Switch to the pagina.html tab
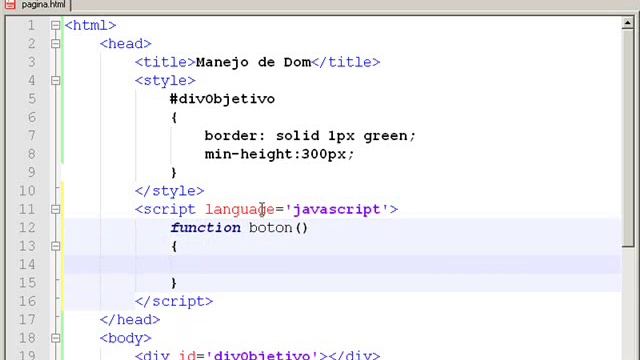This screenshot has height=360, width=640. click(x=43, y=5)
